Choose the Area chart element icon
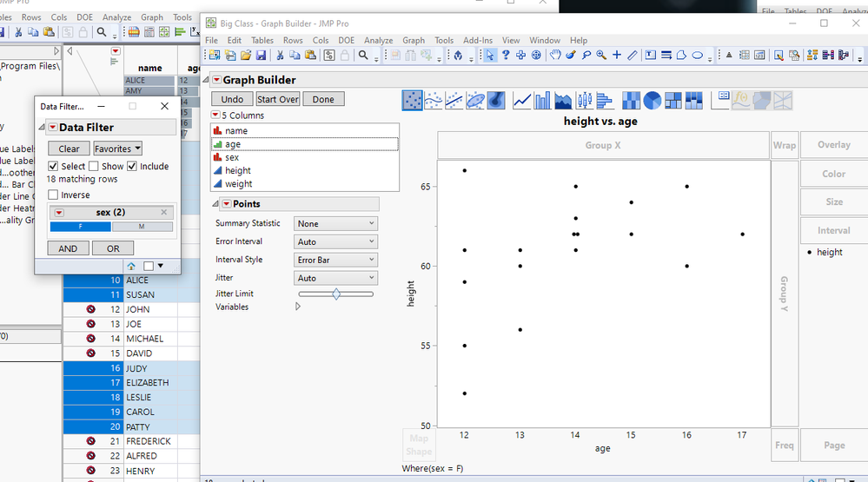The width and height of the screenshot is (868, 482). [563, 101]
